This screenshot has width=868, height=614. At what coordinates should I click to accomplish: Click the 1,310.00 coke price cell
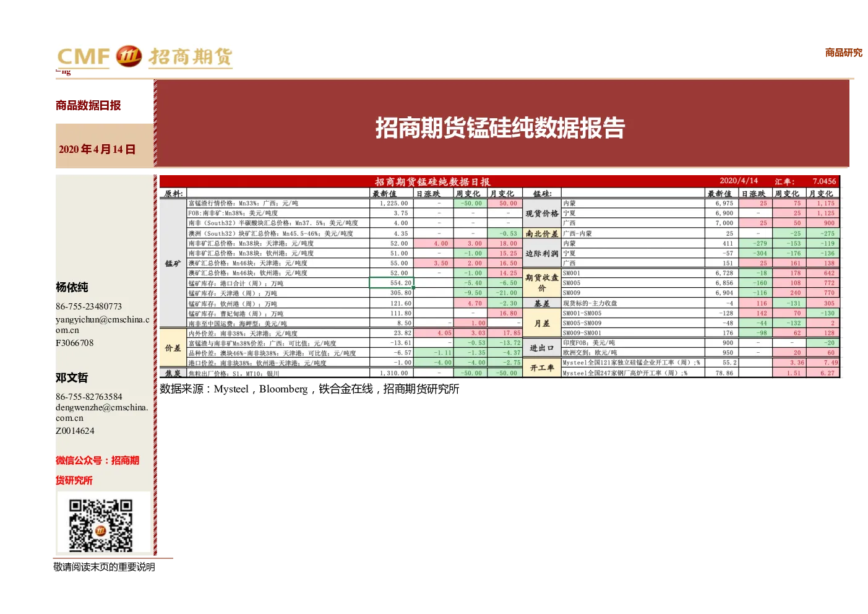392,373
